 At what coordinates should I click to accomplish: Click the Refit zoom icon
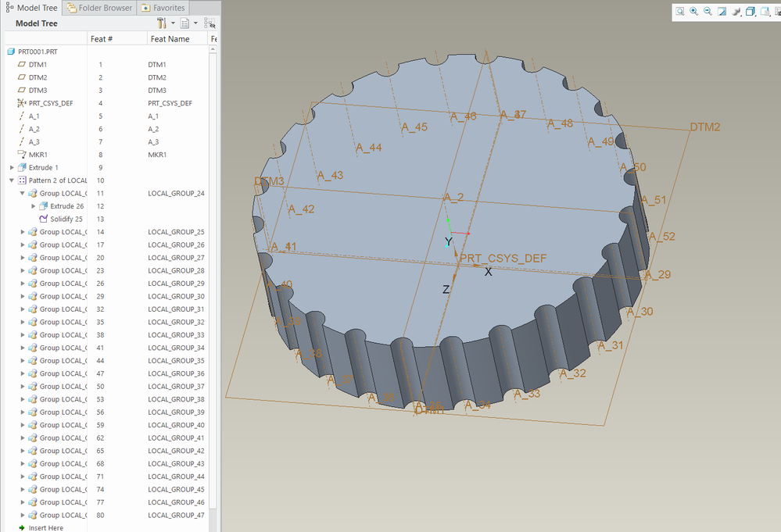pyautogui.click(x=680, y=12)
